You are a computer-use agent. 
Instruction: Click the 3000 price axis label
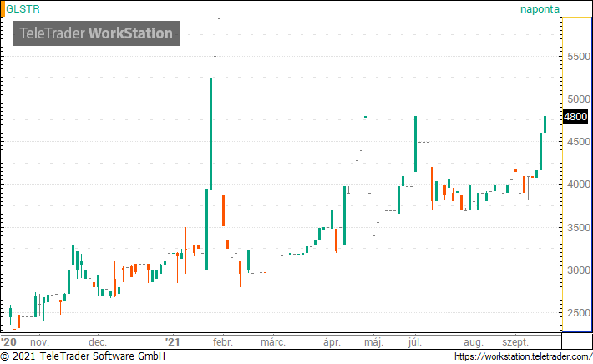579,270
